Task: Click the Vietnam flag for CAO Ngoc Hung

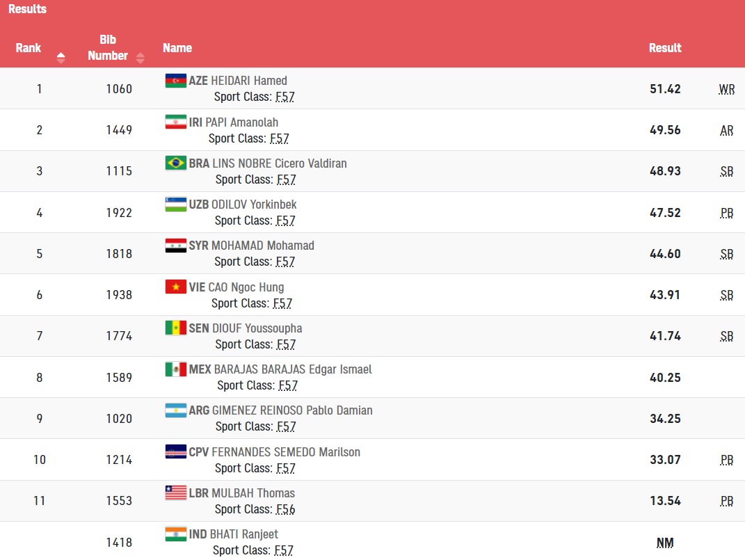Action: [176, 287]
